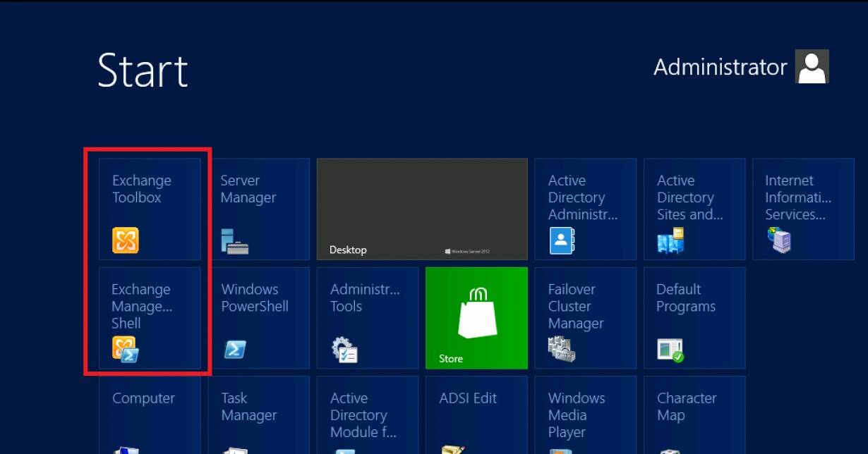Launch Task Manager tile

click(x=258, y=416)
